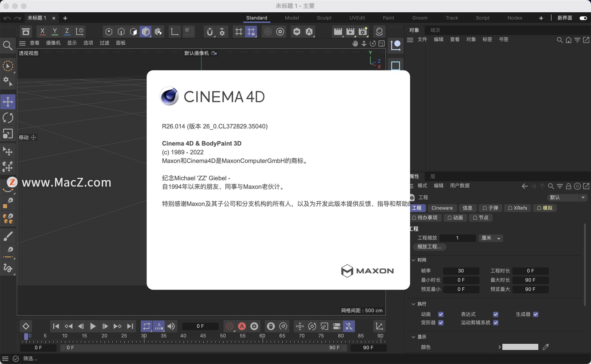Select the Cineware attribute tab
Image resolution: width=591 pixels, height=364 pixels.
point(442,208)
